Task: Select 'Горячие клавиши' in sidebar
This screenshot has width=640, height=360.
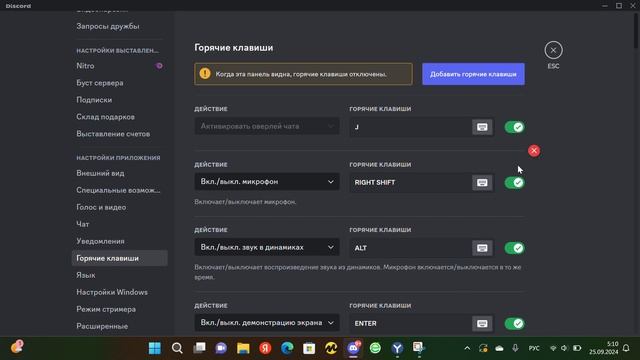Action: point(119,258)
